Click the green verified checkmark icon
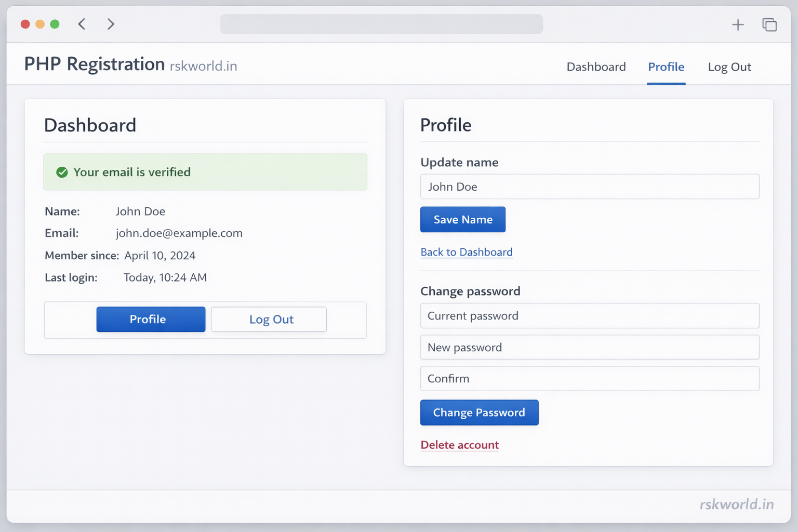The image size is (798, 532). [x=62, y=172]
